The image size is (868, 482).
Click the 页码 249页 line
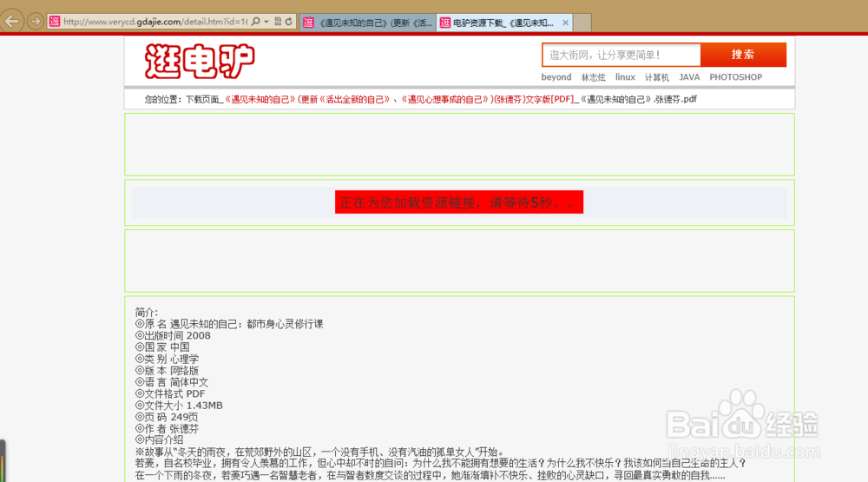point(167,417)
